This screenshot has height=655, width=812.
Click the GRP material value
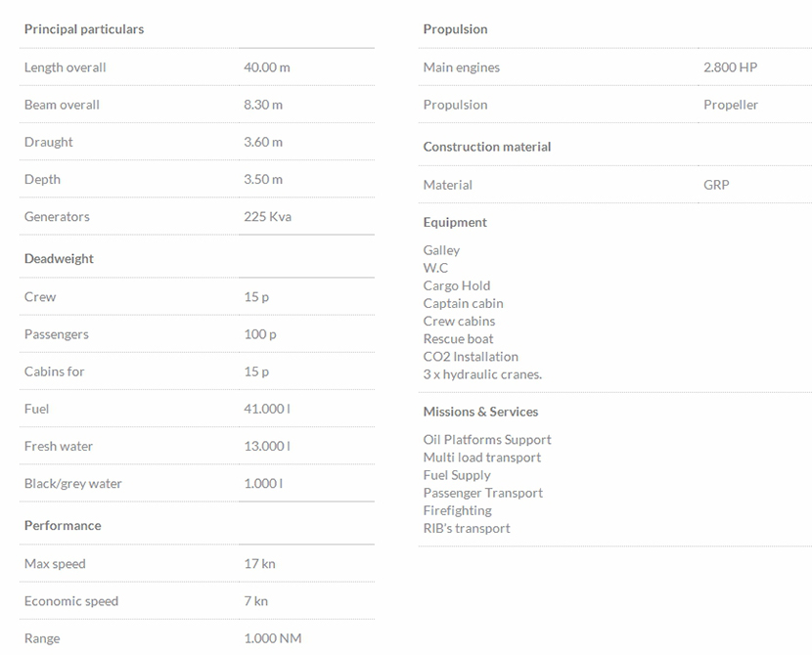(x=716, y=185)
